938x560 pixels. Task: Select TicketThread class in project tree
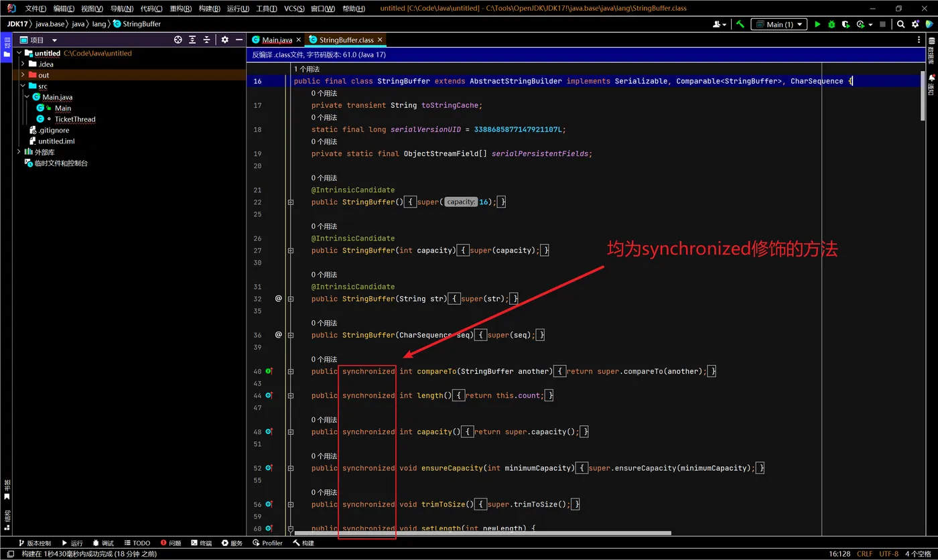pyautogui.click(x=75, y=119)
